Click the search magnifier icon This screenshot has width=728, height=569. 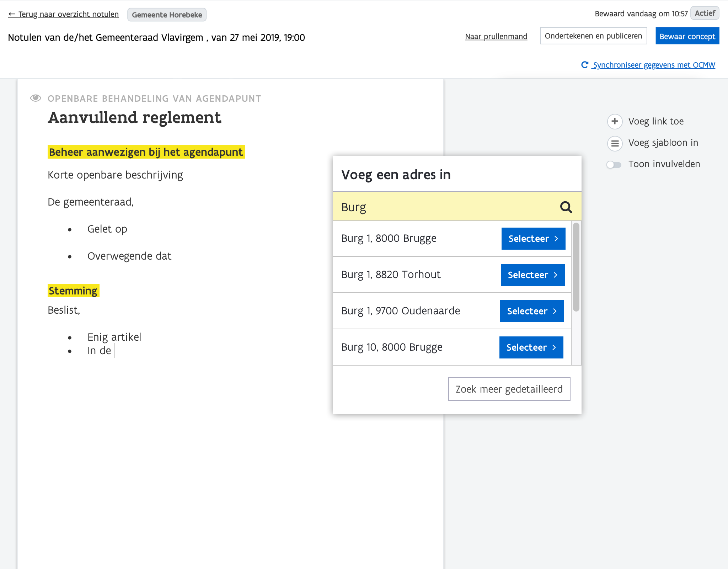tap(566, 207)
